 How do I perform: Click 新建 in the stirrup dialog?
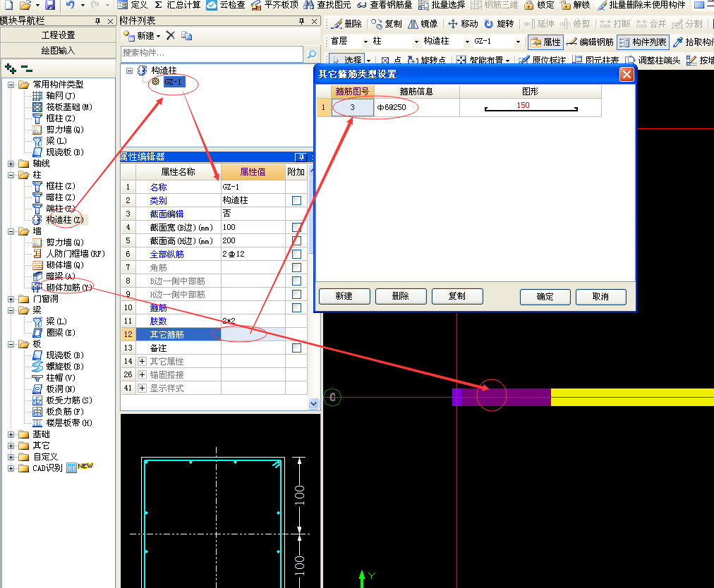pos(344,296)
